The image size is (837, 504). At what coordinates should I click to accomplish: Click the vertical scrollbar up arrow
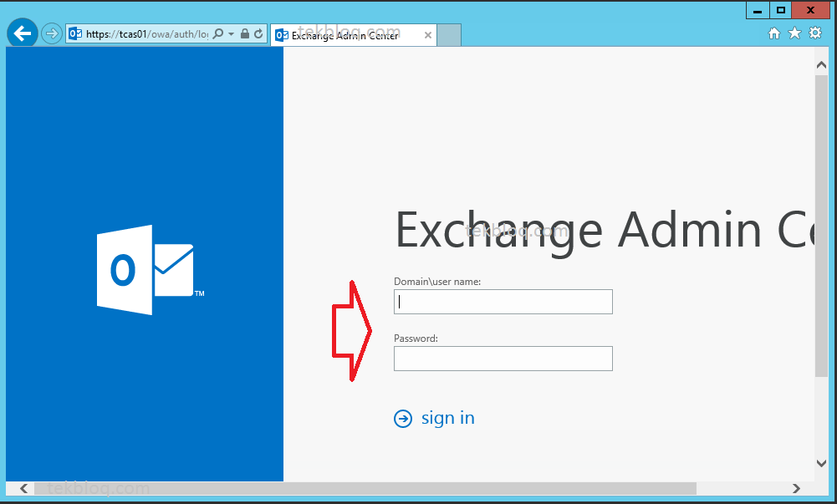pos(821,65)
